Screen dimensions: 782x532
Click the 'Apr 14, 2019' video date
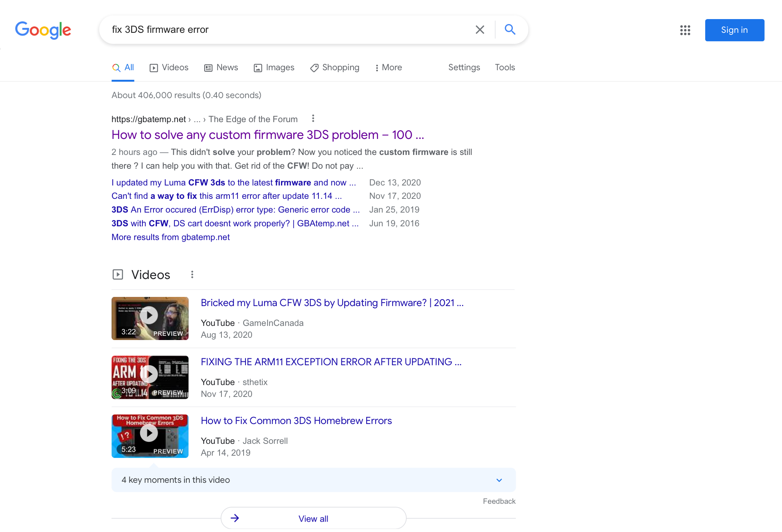tap(226, 453)
